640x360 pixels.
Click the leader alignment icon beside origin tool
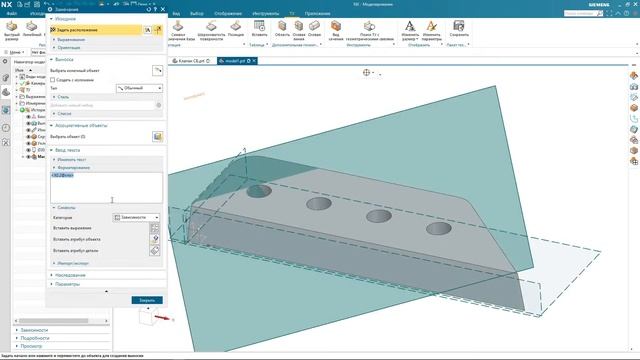(x=158, y=29)
